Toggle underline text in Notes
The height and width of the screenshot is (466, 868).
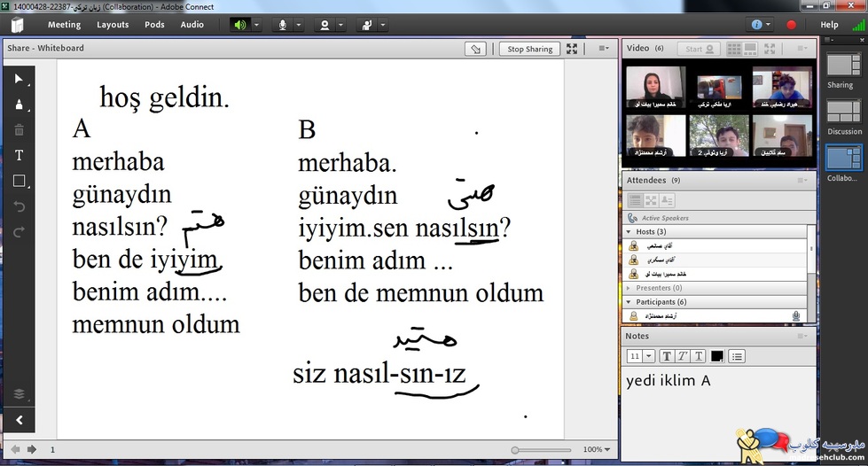point(699,356)
